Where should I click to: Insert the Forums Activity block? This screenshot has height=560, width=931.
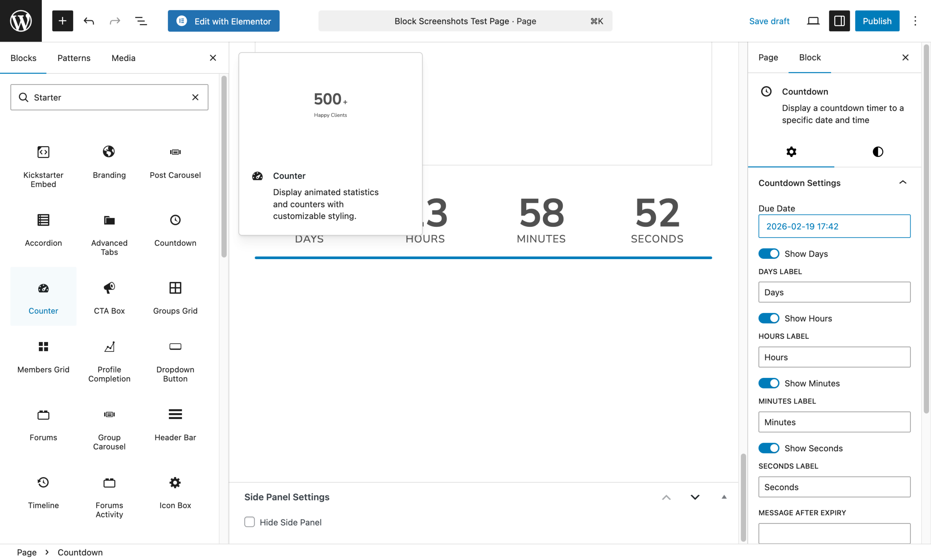(x=109, y=497)
